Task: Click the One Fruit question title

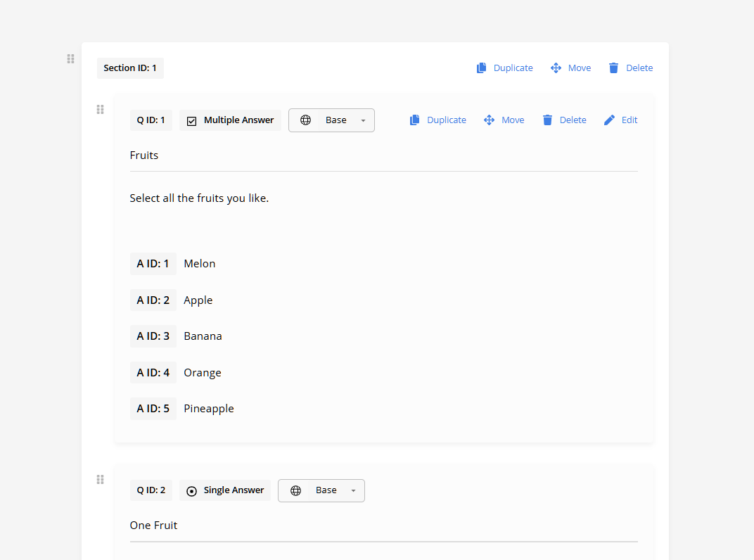Action: click(153, 526)
